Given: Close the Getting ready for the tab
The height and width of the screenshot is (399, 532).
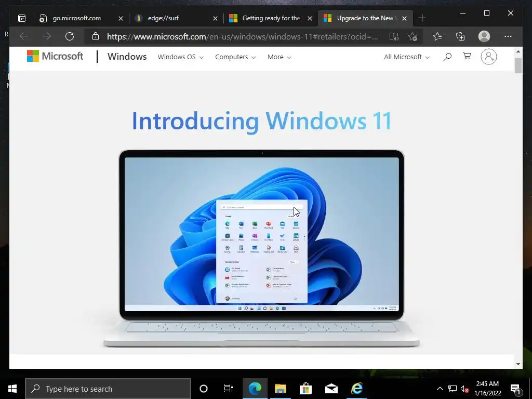Looking at the screenshot, I should [310, 18].
